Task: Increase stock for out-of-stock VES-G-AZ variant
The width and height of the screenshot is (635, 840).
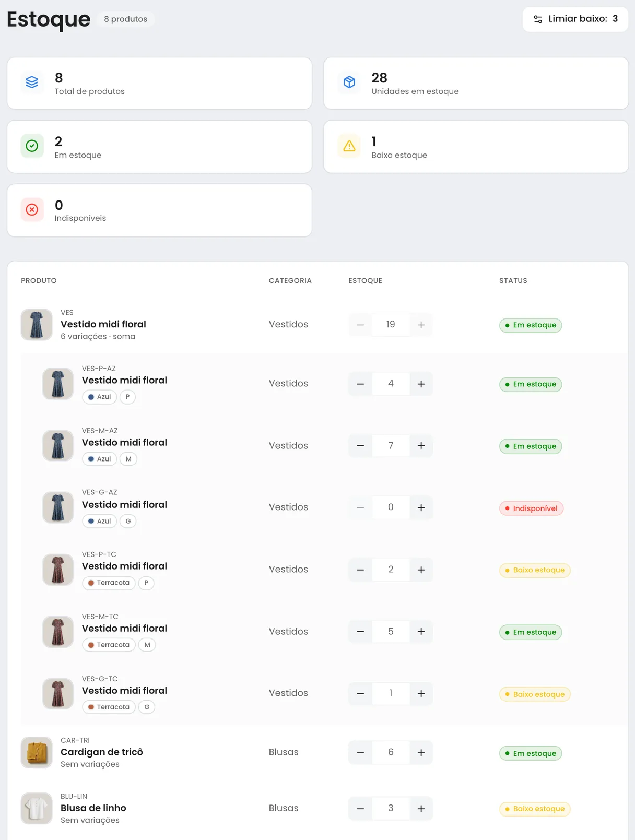Action: tap(421, 508)
